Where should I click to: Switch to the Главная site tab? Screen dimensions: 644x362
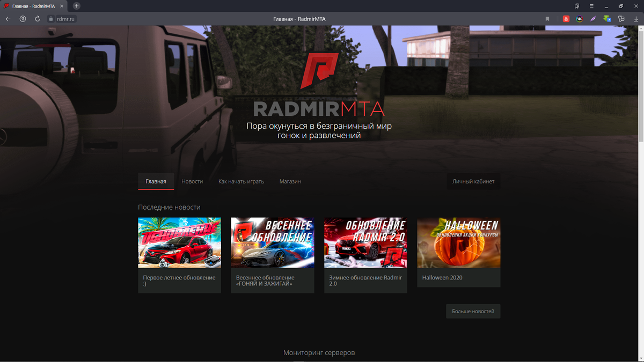click(x=156, y=181)
